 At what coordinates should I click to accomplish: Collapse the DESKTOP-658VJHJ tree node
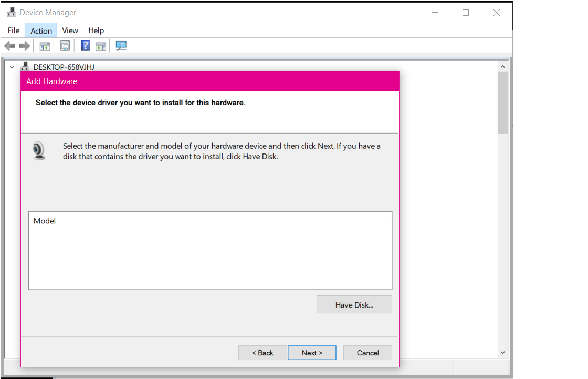(x=12, y=67)
